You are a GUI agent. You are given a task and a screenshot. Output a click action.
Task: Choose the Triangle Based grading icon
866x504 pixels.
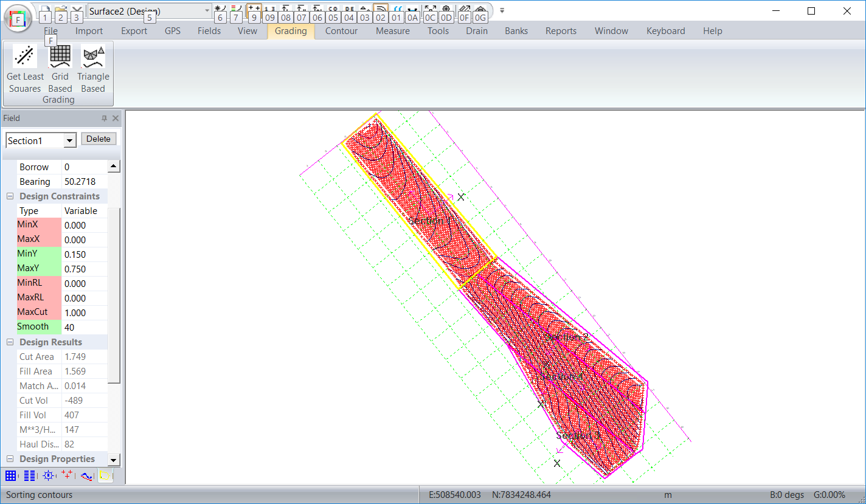pos(93,67)
